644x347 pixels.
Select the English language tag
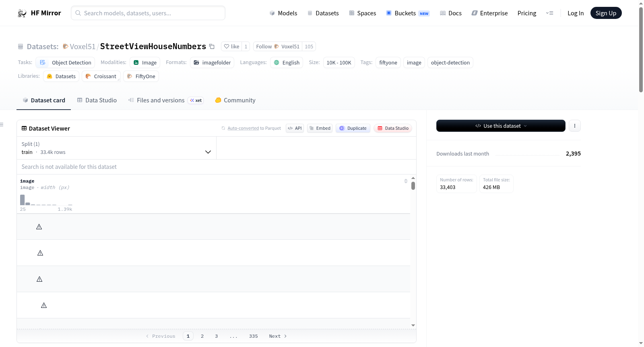[x=287, y=62]
